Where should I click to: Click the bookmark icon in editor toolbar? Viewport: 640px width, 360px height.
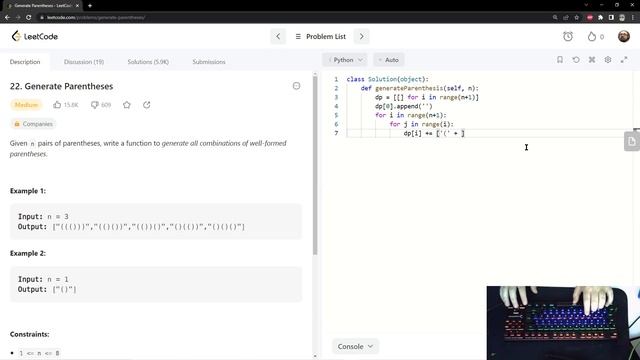(x=560, y=60)
